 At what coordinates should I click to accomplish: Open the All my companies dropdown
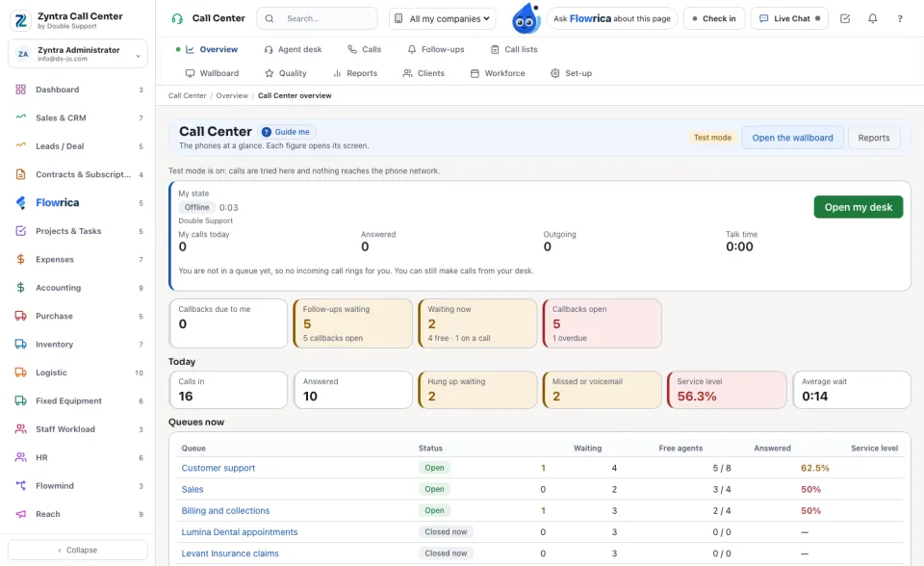coord(443,18)
